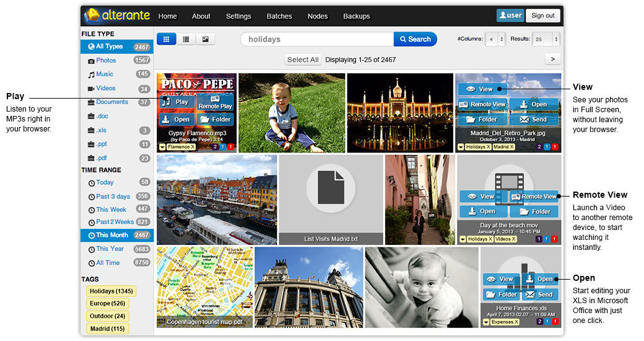Remove Flamenco tag from Gypsy Flamenco.mp3
644x341 pixels.
pyautogui.click(x=193, y=147)
